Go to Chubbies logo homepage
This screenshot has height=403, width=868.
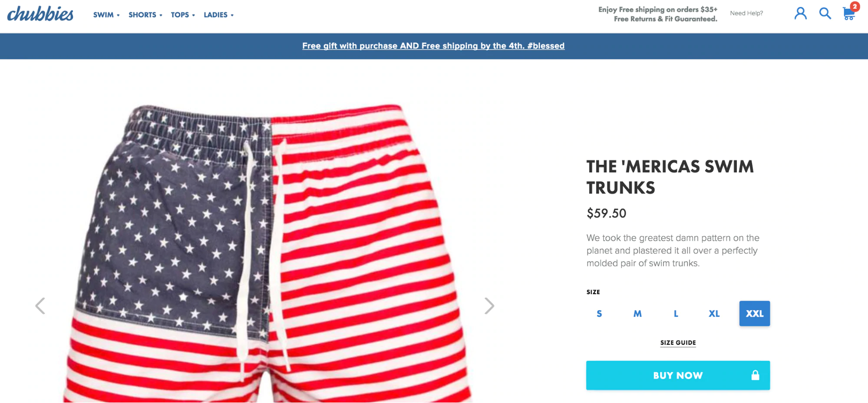40,14
